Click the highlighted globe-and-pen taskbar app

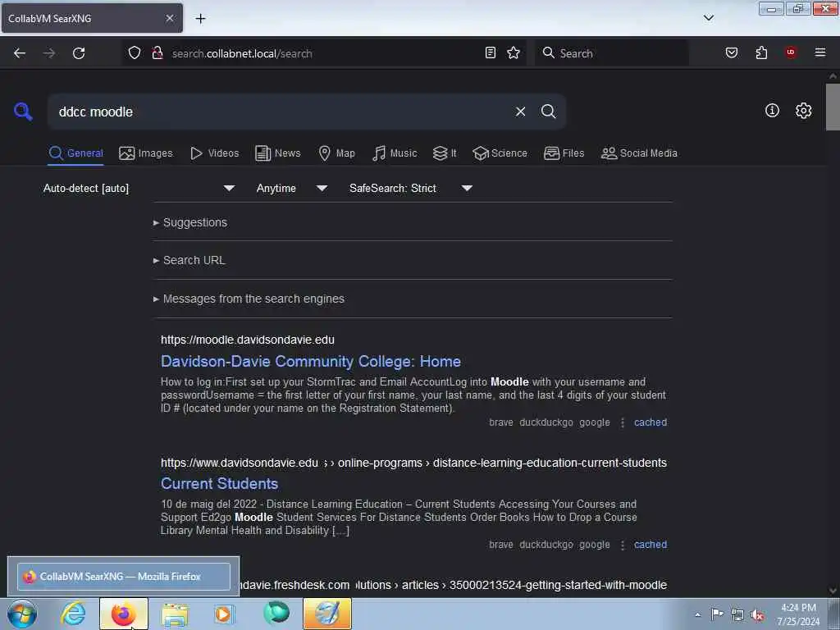327,614
